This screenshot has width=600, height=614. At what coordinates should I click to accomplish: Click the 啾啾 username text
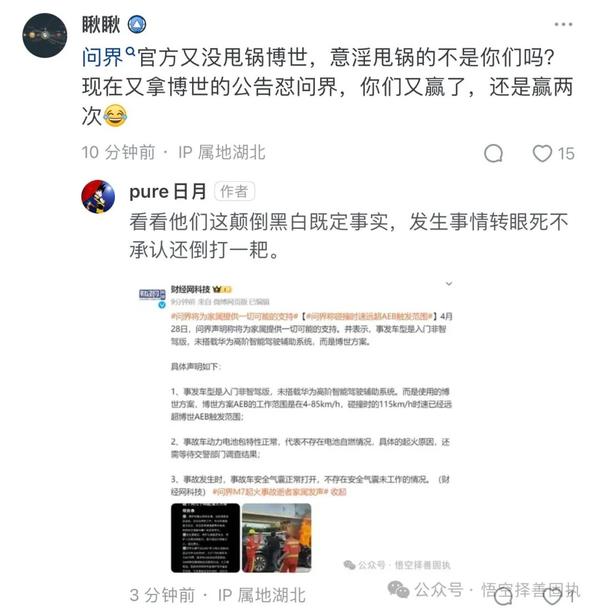101,25
